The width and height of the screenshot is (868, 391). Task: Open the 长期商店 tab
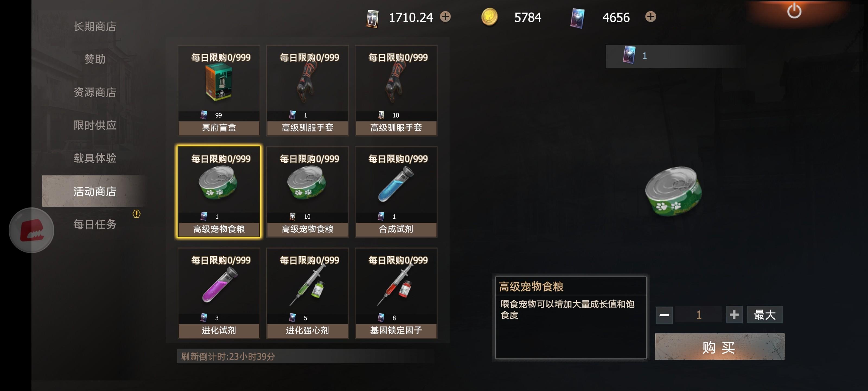pos(95,26)
